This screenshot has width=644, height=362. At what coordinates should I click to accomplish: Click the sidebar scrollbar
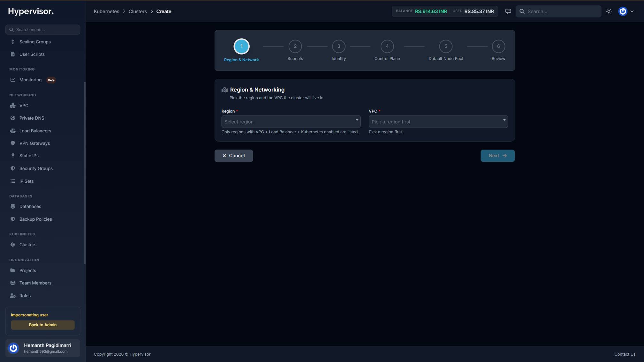pos(85,173)
